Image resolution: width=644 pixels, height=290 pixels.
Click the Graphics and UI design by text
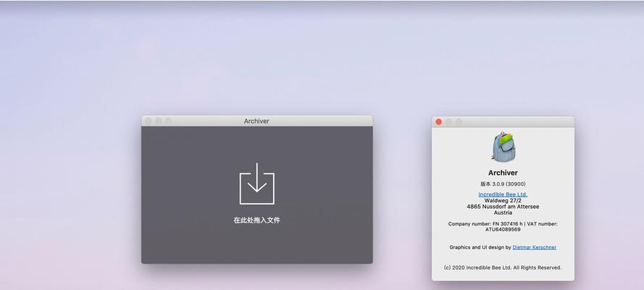click(480, 247)
